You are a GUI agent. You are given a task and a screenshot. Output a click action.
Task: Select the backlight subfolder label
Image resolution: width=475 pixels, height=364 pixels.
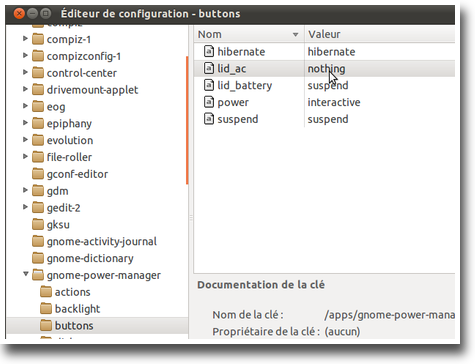77,309
